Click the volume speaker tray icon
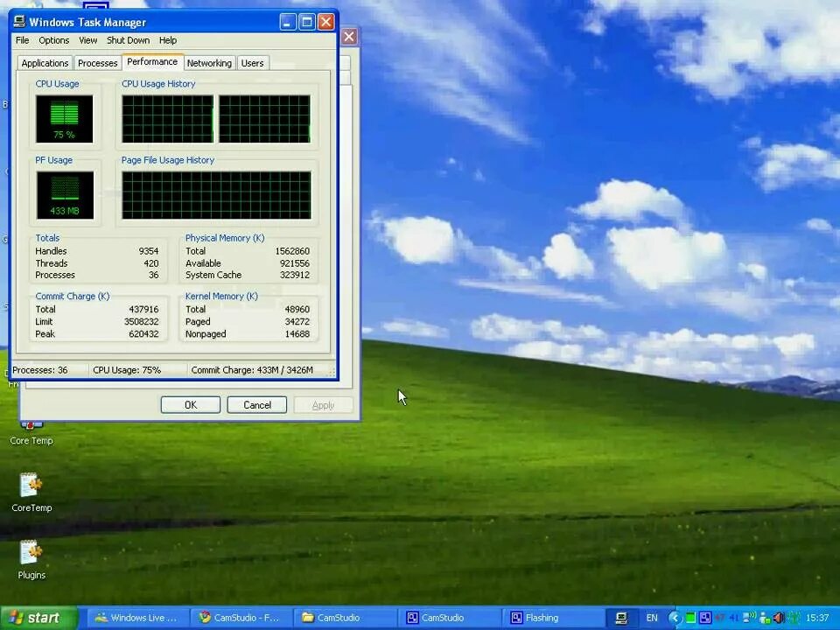 (x=779, y=618)
